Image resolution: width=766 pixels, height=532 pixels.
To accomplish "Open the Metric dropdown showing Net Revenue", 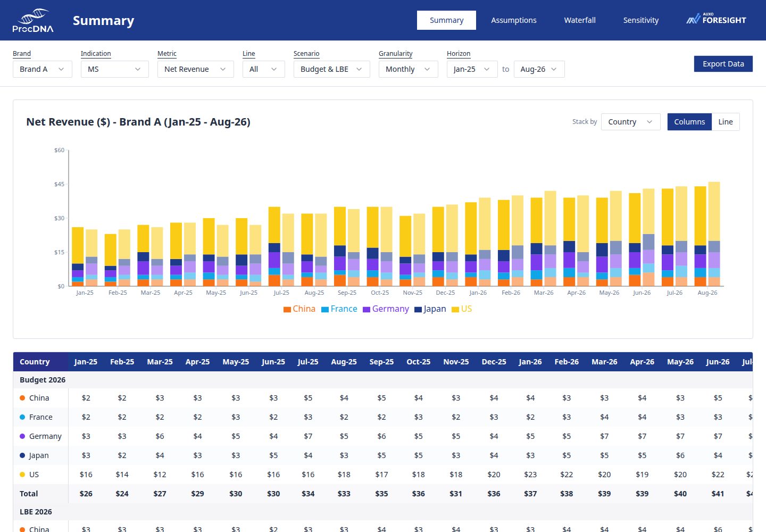I will pyautogui.click(x=196, y=69).
